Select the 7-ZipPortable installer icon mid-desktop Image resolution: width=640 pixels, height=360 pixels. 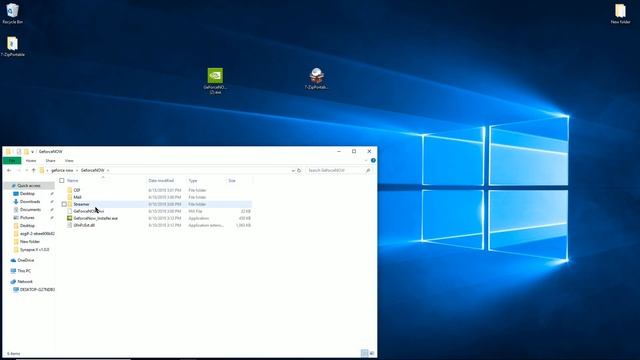316,78
